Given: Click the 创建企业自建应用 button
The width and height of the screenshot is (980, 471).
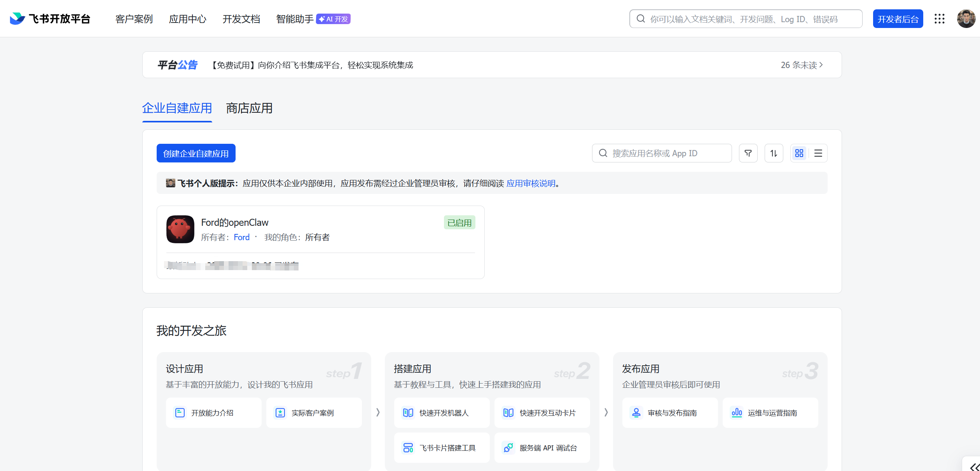Looking at the screenshot, I should pos(196,153).
